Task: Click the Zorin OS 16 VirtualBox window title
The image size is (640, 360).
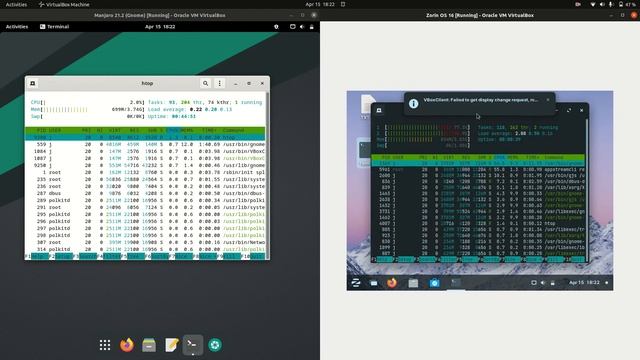Action: pyautogui.click(x=480, y=15)
